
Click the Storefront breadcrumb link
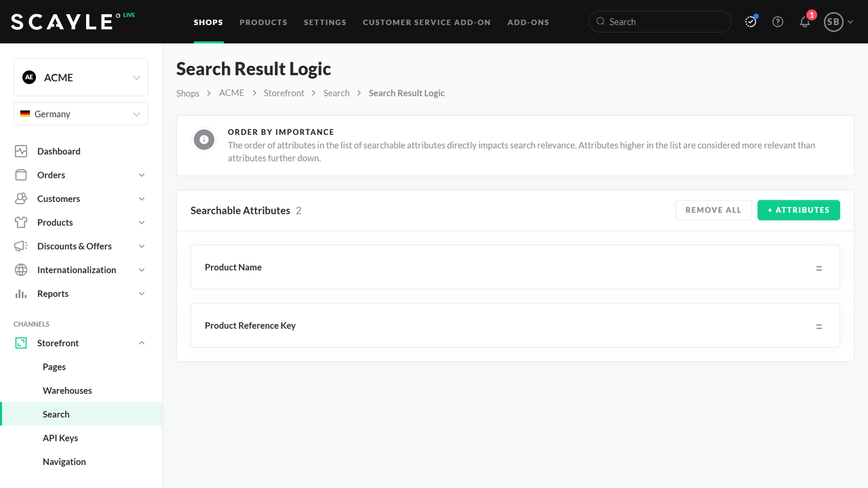[283, 93]
